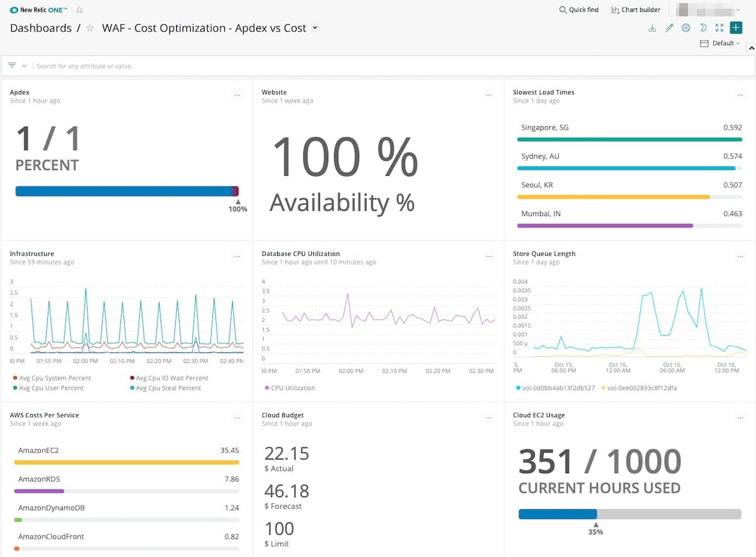Click the Sydney, AU row

[629, 162]
